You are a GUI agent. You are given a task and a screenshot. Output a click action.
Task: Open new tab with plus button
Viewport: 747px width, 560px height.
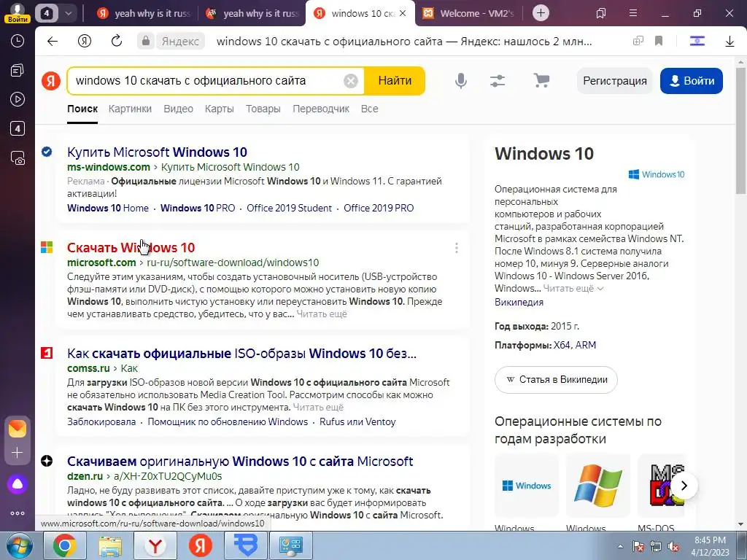541,13
